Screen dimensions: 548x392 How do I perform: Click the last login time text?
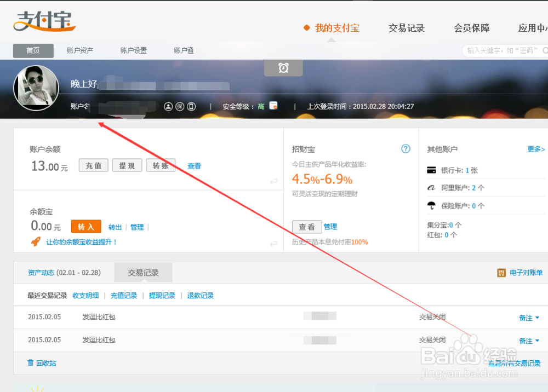click(x=361, y=106)
